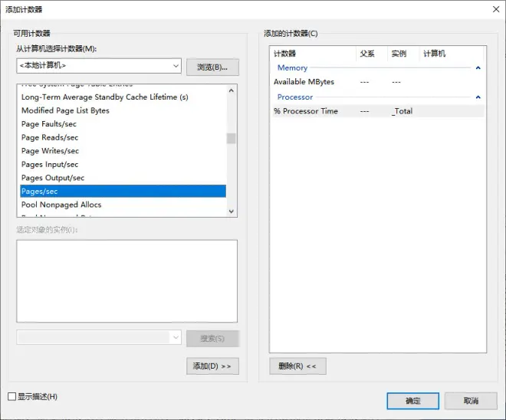This screenshot has height=420, width=506.
Task: Select the % Processor Time added counter
Action: (x=377, y=111)
